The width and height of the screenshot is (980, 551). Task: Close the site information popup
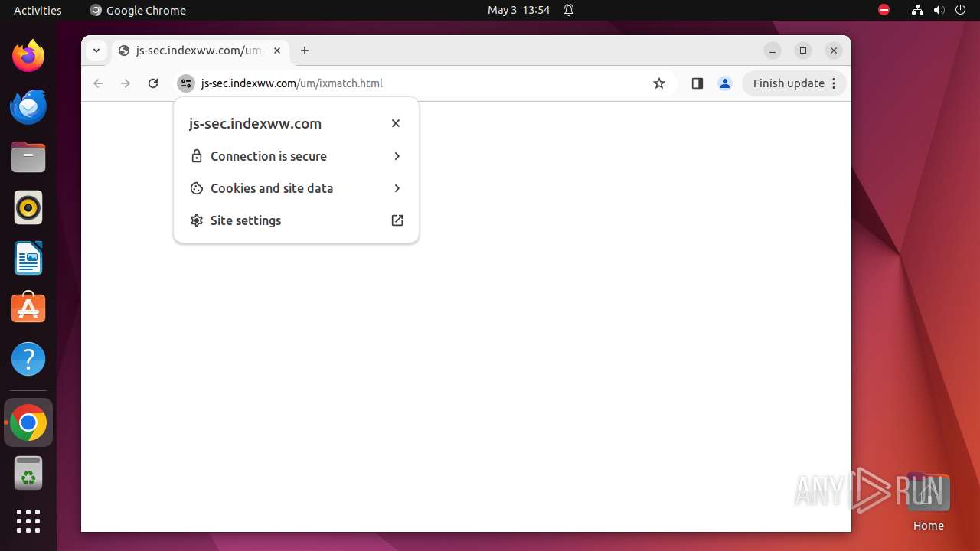tap(396, 123)
